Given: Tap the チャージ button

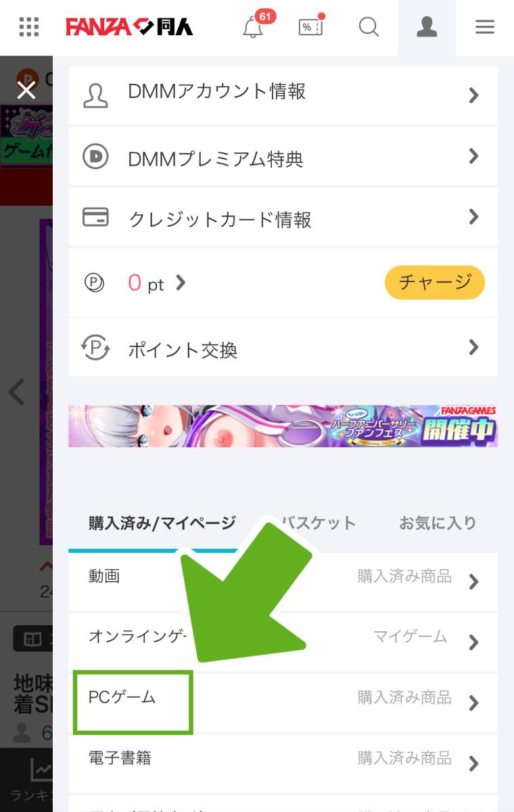Looking at the screenshot, I should pyautogui.click(x=435, y=282).
